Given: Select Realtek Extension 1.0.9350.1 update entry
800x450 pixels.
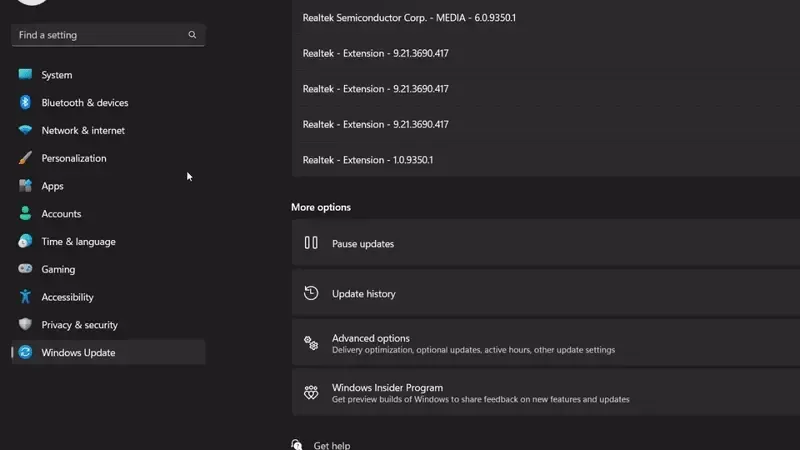Looking at the screenshot, I should click(367, 160).
